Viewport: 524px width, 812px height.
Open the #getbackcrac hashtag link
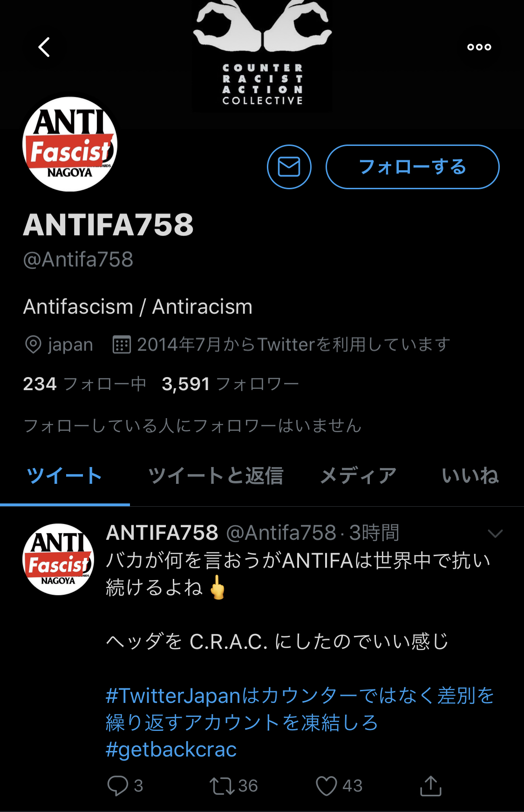(x=171, y=750)
